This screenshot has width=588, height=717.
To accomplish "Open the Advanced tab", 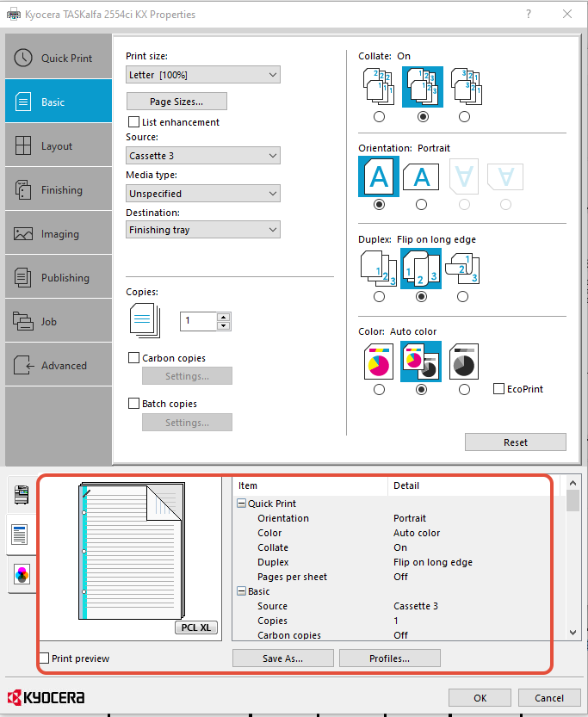I will pyautogui.click(x=59, y=365).
